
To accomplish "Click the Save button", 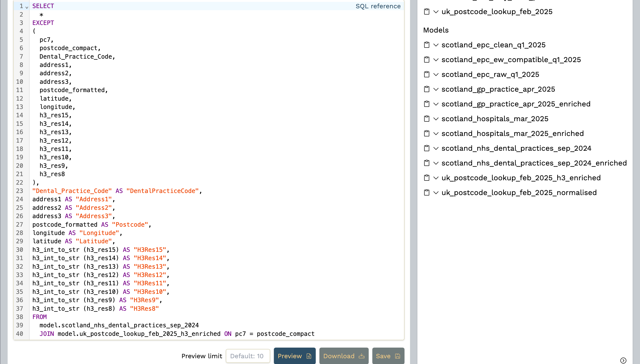I will (388, 356).
